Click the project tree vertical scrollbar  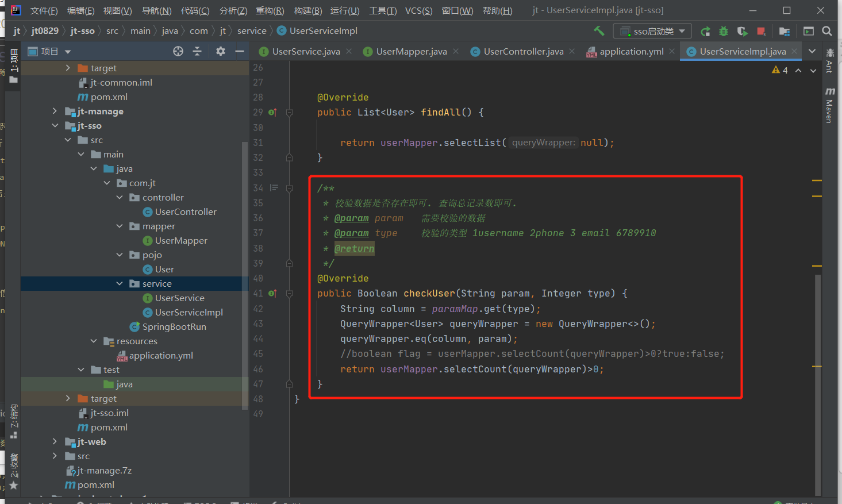tap(245, 275)
